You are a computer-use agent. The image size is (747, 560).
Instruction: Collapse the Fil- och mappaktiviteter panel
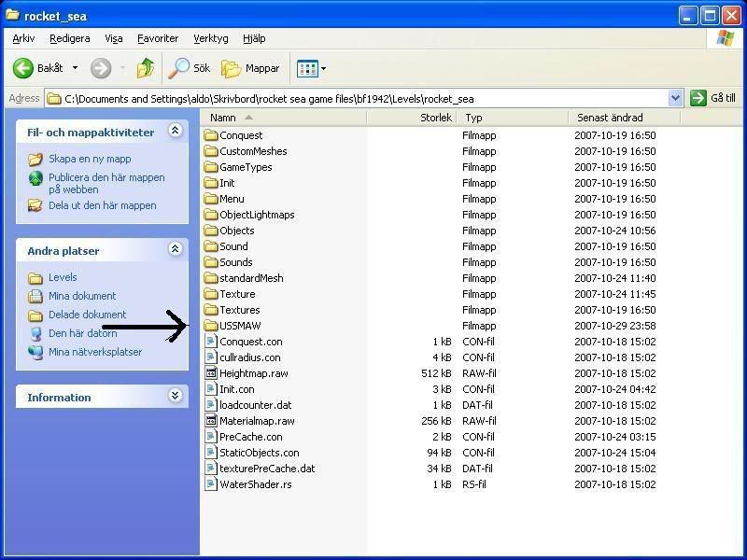click(x=175, y=131)
